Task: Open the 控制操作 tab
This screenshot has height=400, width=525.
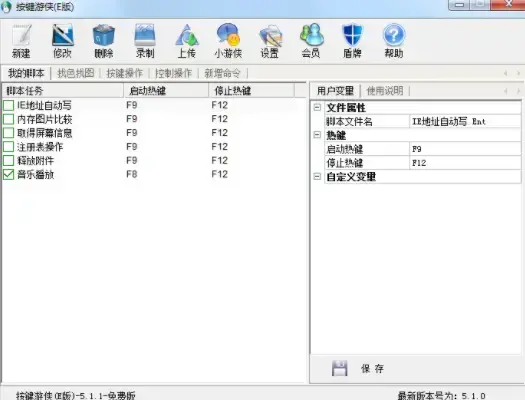Action: (x=173, y=73)
